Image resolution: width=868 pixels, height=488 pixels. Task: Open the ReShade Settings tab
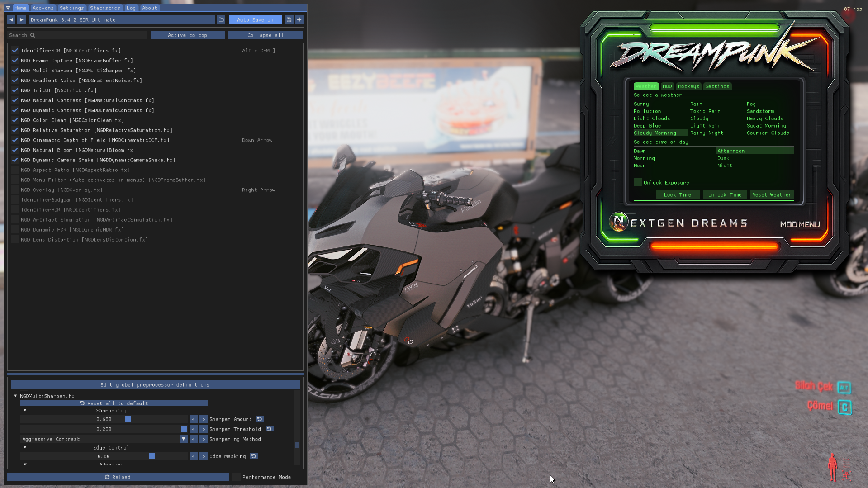click(71, 8)
